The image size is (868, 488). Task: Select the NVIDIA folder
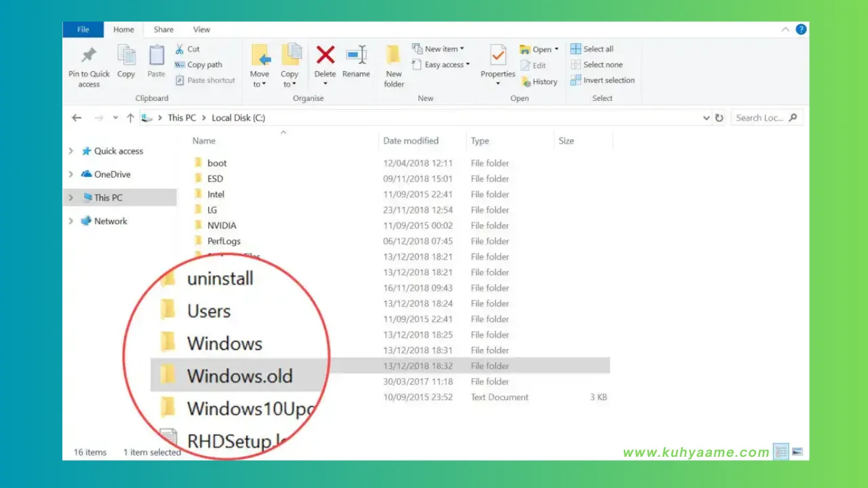coord(222,226)
